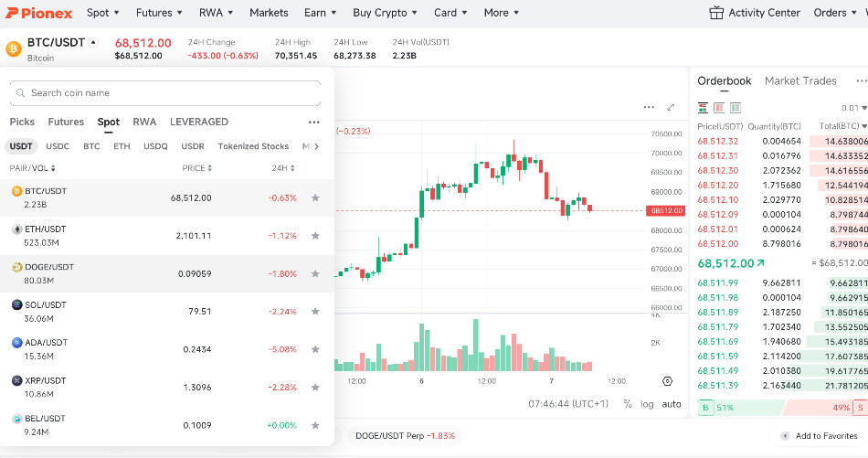Click the ADA/USDT coin icon
The height and width of the screenshot is (458, 868).
[x=17, y=343]
